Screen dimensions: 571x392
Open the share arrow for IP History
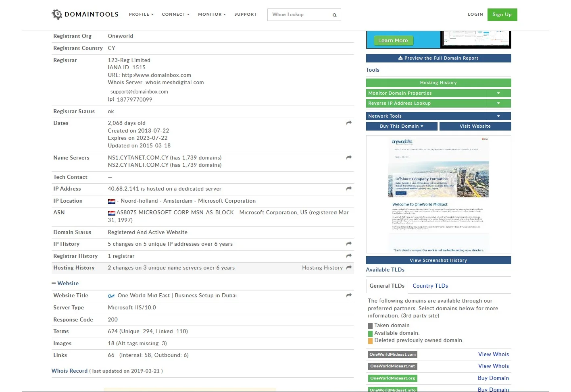(x=349, y=244)
